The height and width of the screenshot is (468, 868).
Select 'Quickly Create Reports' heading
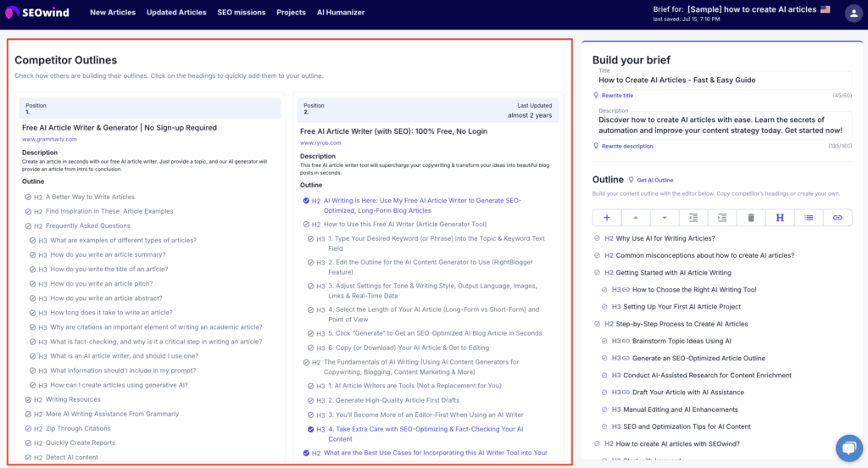tap(81, 443)
